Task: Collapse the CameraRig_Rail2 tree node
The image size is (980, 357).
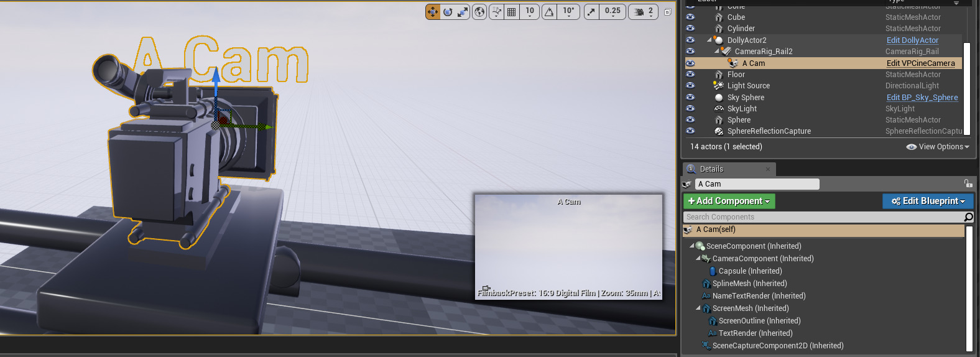Action: 717,51
